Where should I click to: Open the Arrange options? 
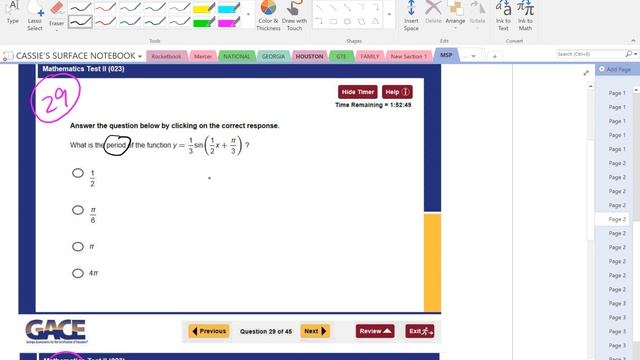455,15
